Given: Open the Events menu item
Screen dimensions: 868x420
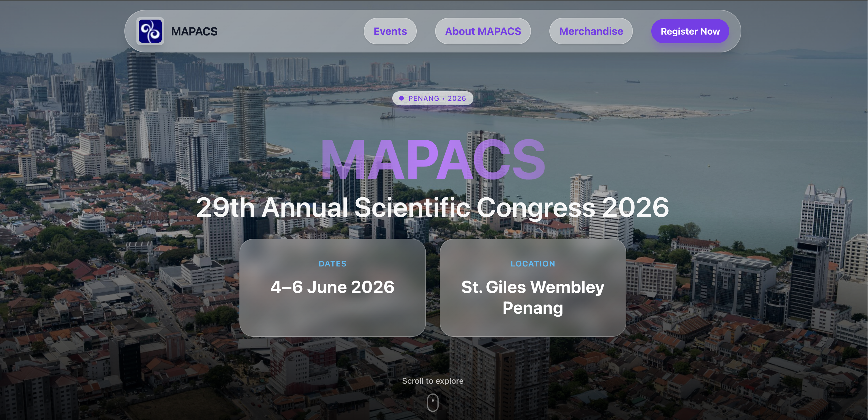Looking at the screenshot, I should coord(390,31).
